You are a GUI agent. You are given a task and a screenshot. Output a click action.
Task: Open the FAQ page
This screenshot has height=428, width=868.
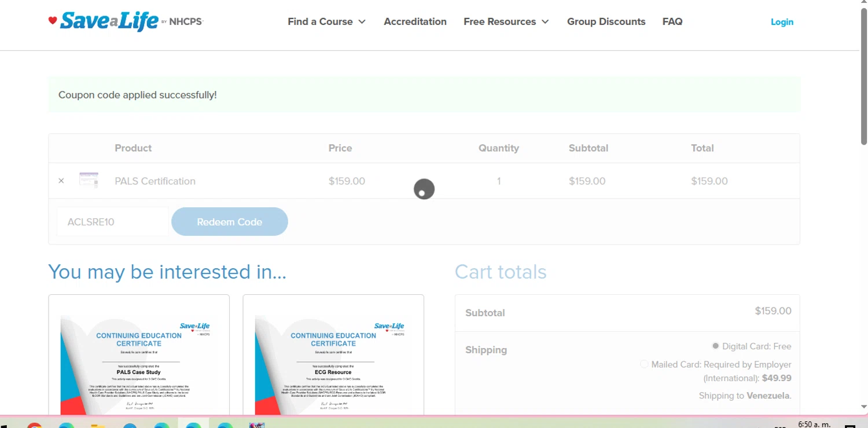pos(672,21)
